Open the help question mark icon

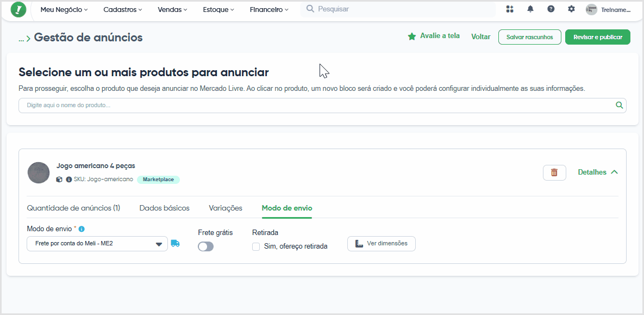click(x=551, y=9)
